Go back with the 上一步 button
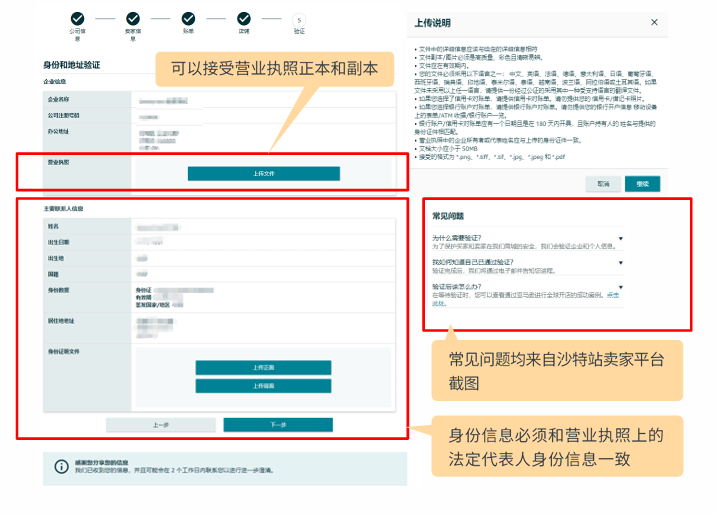716x514 pixels. pyautogui.click(x=160, y=425)
